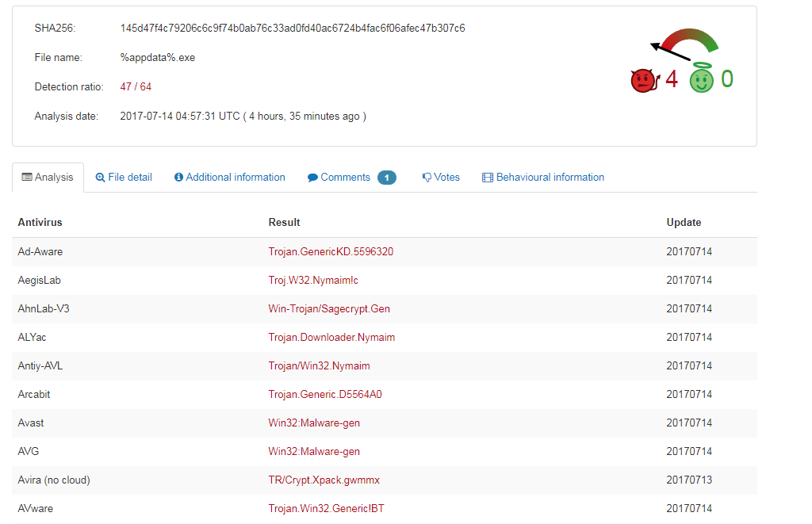Open the Behavioural information tab
This screenshot has height=524, width=812.
[x=543, y=177]
